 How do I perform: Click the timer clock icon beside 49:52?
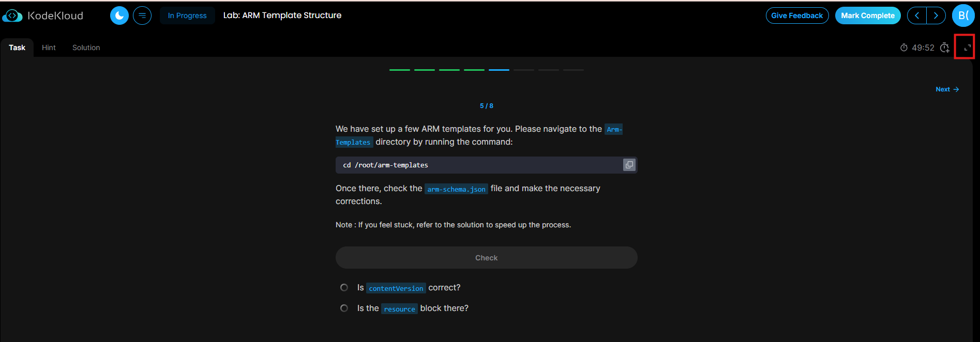[904, 48]
